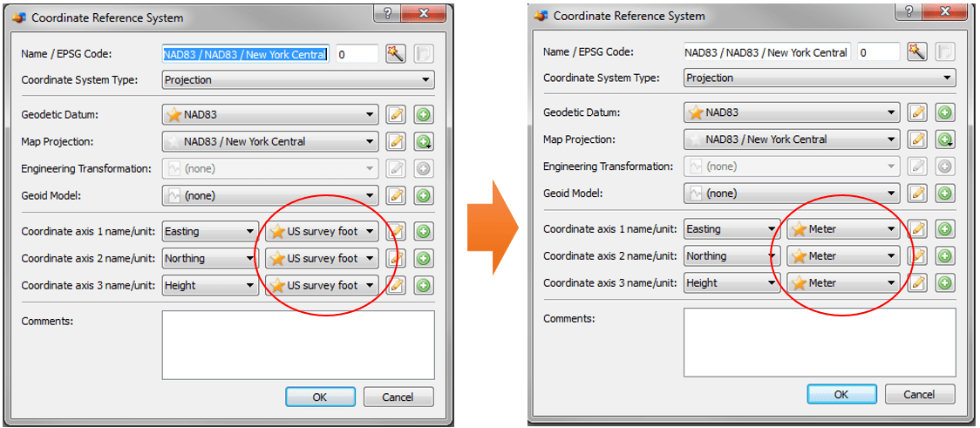Open Easting axis name dropdown in right dialog

(732, 229)
